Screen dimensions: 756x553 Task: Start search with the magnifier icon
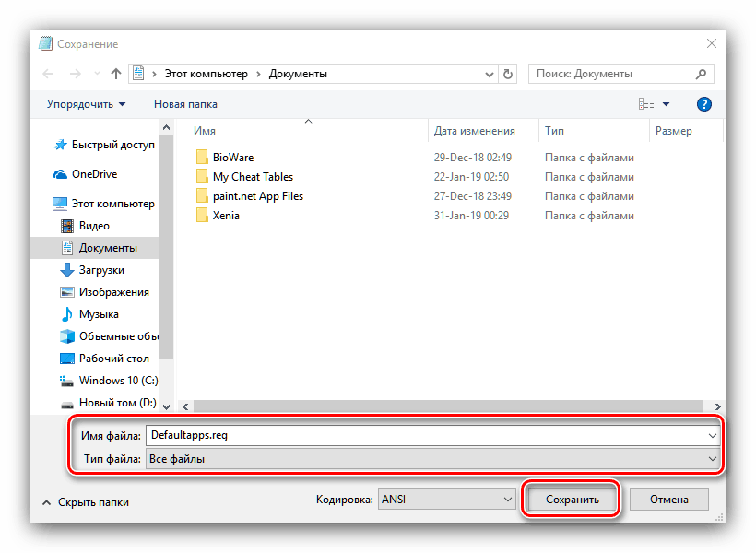click(x=702, y=74)
